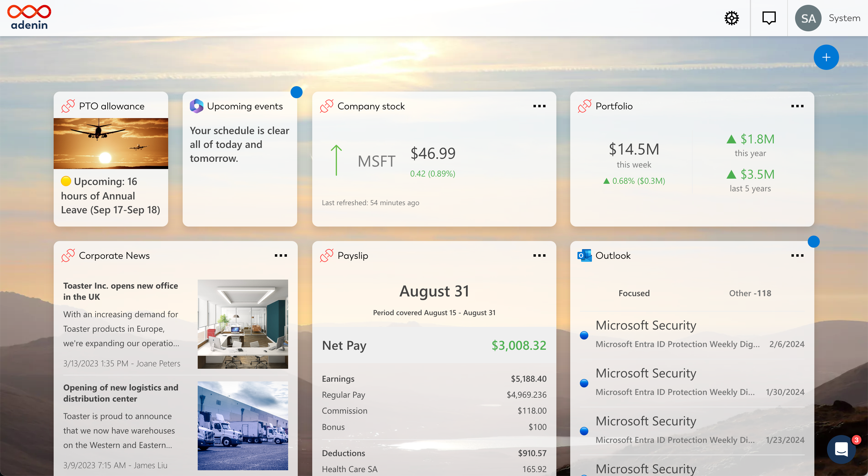Click the $46.99 stock price
The height and width of the screenshot is (476, 868).
(433, 153)
